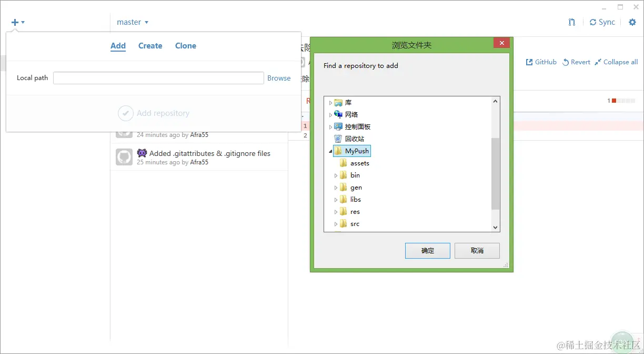Click the 控制面板 control panel icon
The width and height of the screenshot is (644, 354).
[x=338, y=126]
